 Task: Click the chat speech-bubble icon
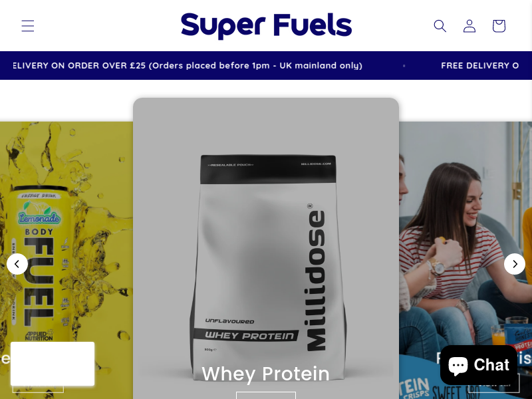click(x=458, y=365)
